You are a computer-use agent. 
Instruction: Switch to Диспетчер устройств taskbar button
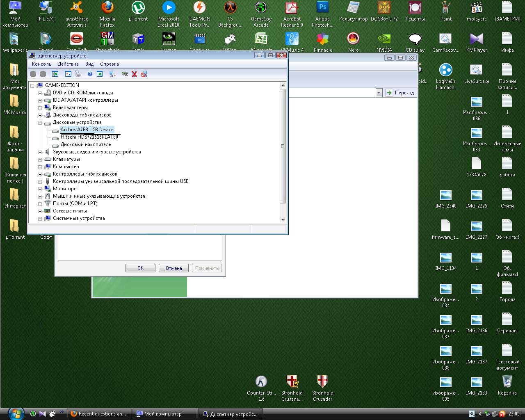231,414
